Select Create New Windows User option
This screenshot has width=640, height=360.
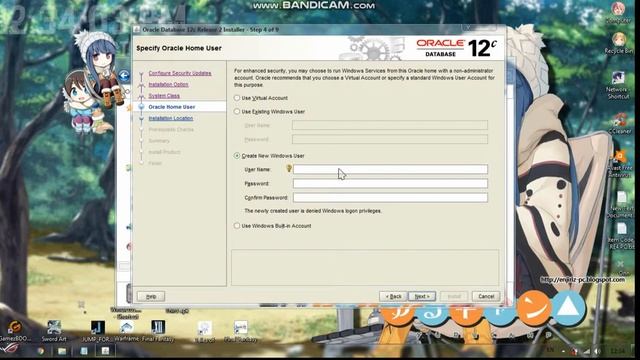coord(237,156)
